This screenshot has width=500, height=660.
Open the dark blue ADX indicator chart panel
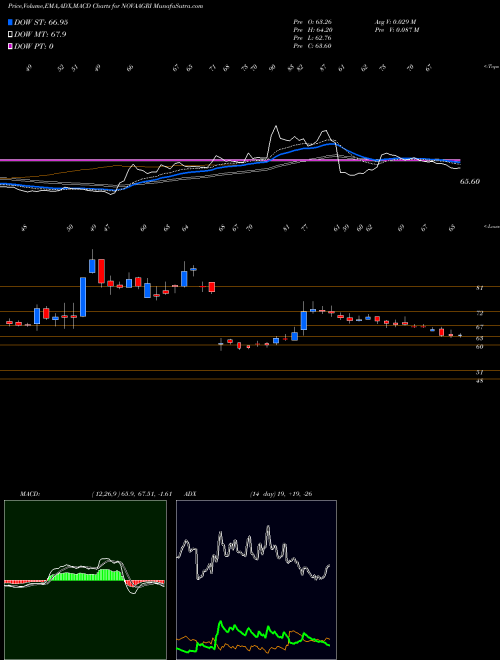point(256,580)
